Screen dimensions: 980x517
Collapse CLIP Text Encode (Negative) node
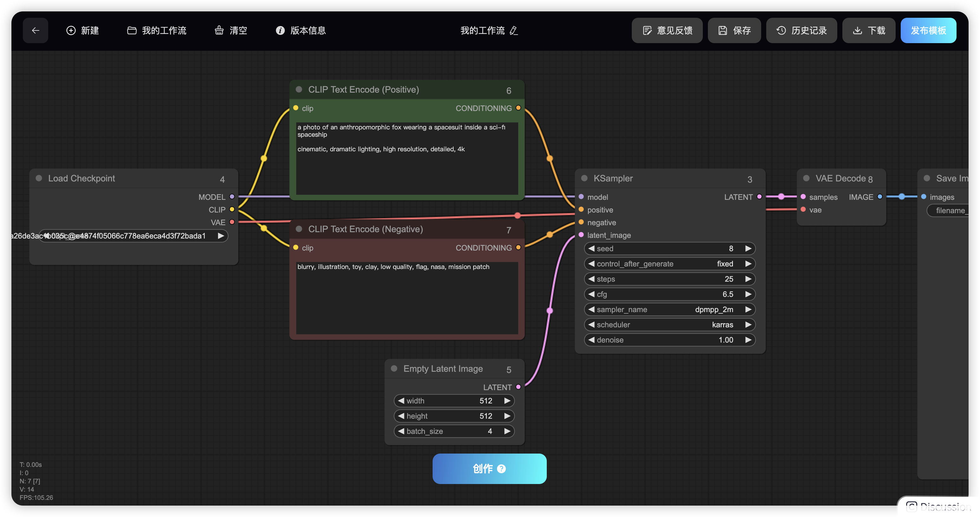[x=299, y=229]
